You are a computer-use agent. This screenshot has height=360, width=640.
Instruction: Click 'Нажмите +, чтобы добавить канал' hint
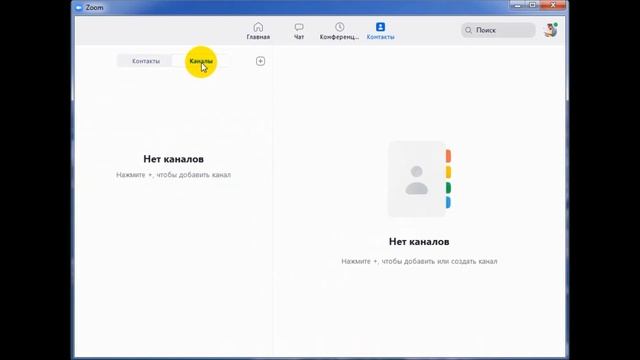coord(173,175)
